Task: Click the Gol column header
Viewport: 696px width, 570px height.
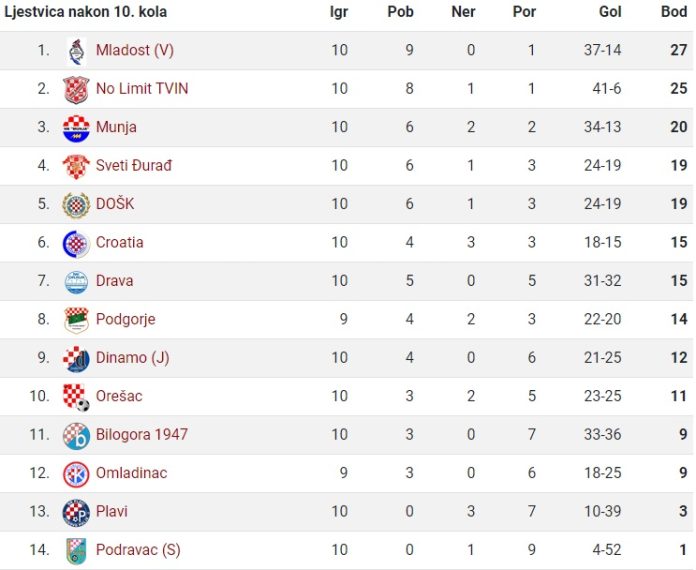Action: coord(610,12)
